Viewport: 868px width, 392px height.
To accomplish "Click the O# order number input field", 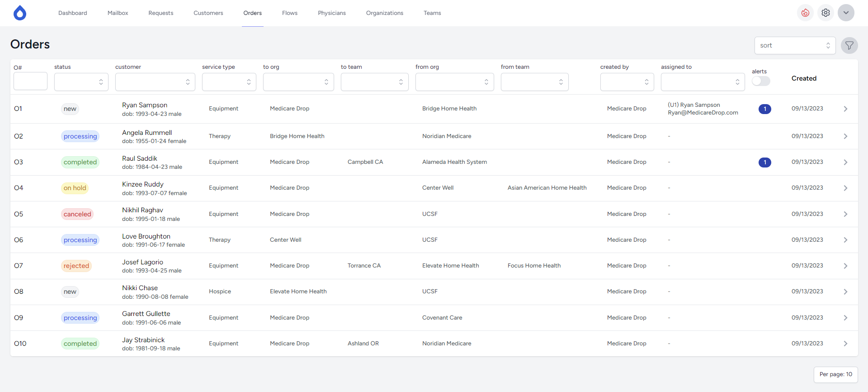I will click(30, 81).
